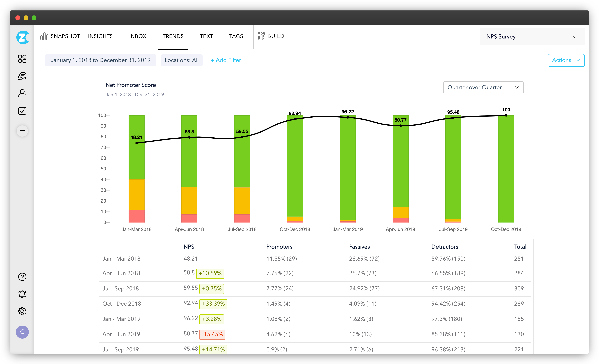Expand the NPS Survey dropdown
This screenshot has height=364, width=599.
(x=532, y=37)
